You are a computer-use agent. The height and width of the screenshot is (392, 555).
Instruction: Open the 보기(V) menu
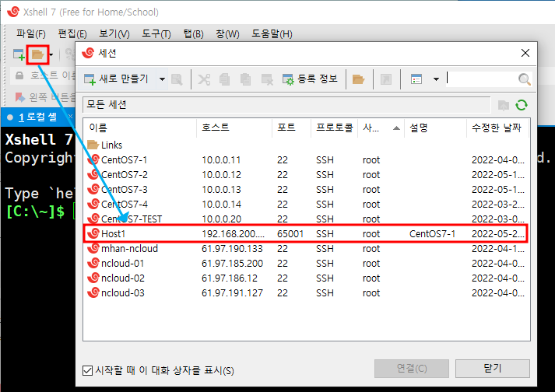coord(114,34)
